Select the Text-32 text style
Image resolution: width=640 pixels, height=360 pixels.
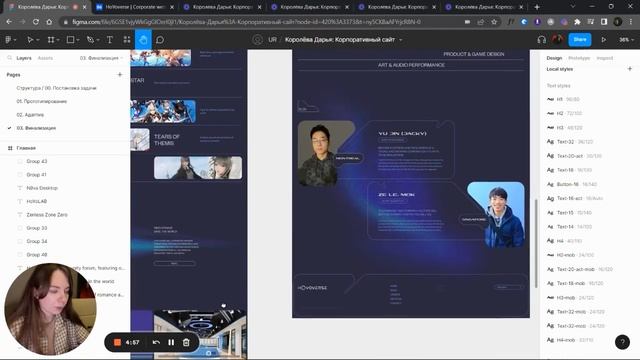coord(570,142)
